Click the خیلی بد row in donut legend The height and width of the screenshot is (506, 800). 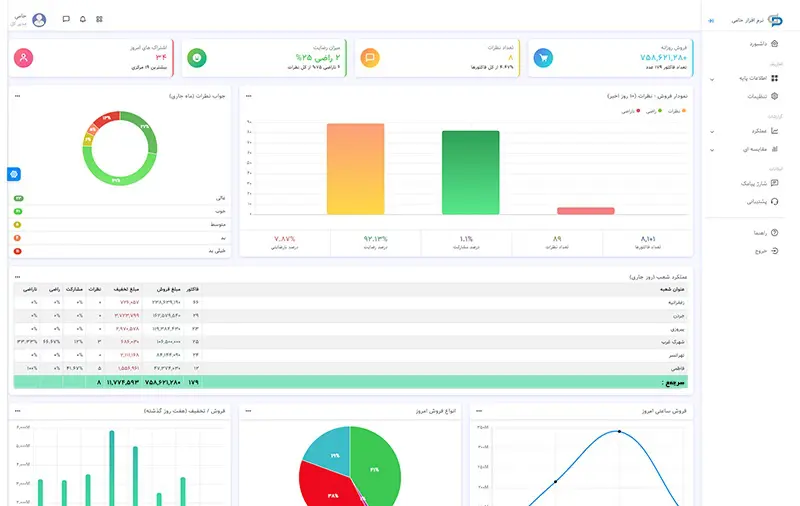click(119, 251)
